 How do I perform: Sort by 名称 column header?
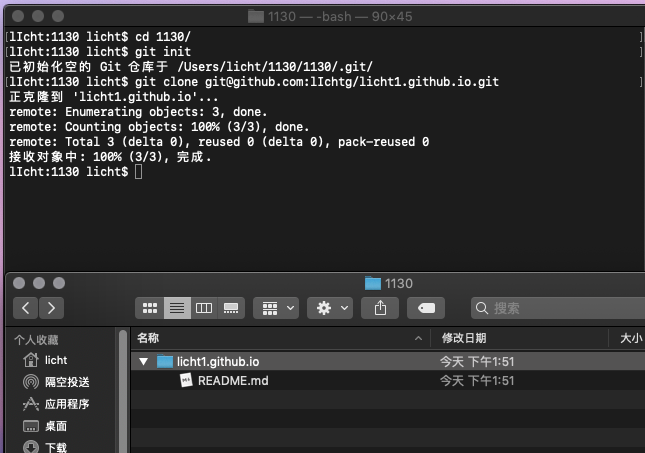point(148,338)
